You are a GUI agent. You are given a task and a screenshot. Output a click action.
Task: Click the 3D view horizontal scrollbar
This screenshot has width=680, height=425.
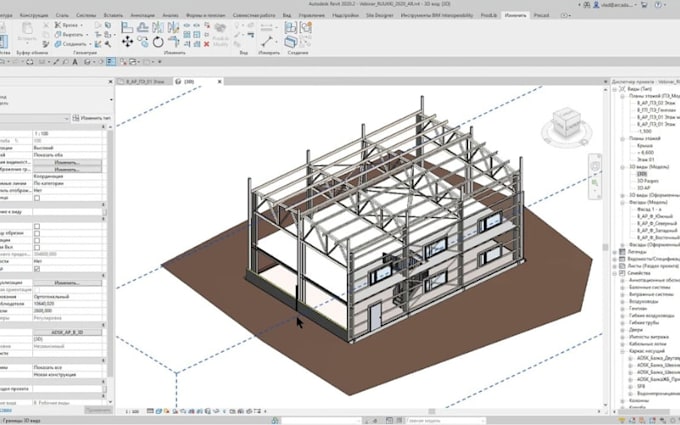pyautogui.click(x=432, y=411)
